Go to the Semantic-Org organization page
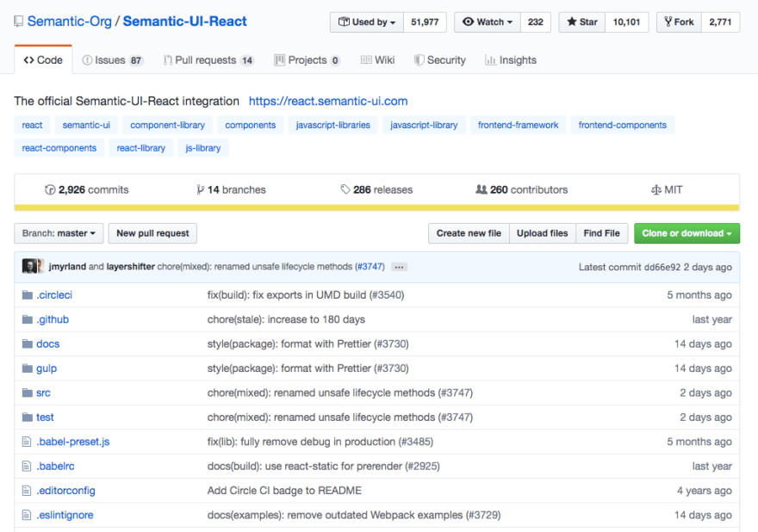Viewport: 758px width, 532px height. click(69, 22)
